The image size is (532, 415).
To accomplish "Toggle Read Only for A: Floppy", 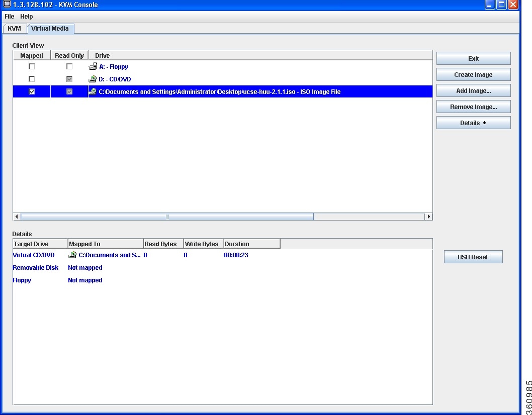I will point(69,66).
